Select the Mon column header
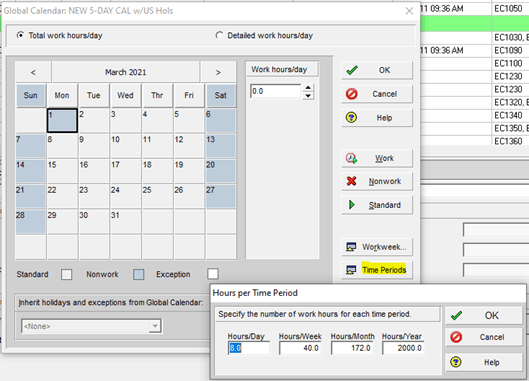The image size is (529, 381). (62, 96)
